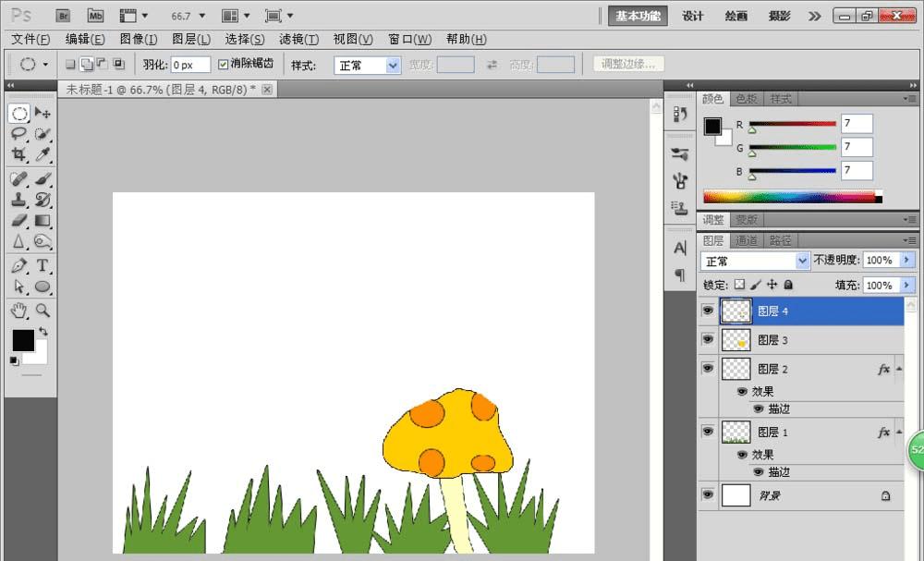This screenshot has width=924, height=561.
Task: Open the 不透明度 opacity slider arrow
Action: (x=907, y=261)
